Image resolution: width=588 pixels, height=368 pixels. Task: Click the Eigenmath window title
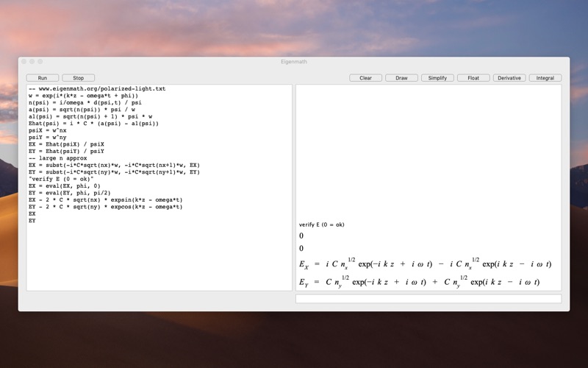294,62
